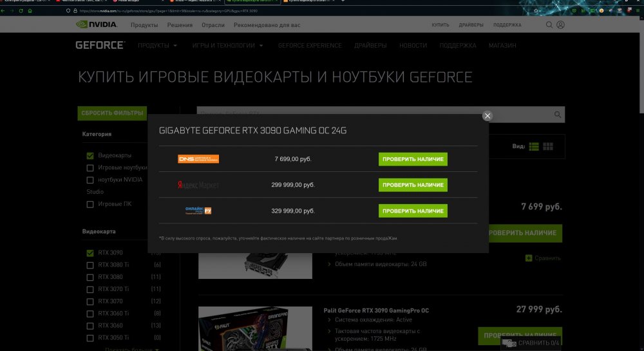Close the retailer price popup
Image resolution: width=644 pixels, height=351 pixels.
pos(487,116)
